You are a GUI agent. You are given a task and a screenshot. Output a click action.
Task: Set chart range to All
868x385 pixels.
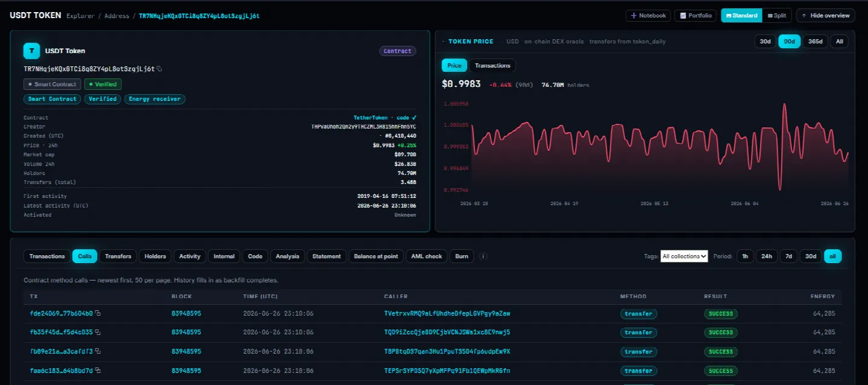pos(840,42)
